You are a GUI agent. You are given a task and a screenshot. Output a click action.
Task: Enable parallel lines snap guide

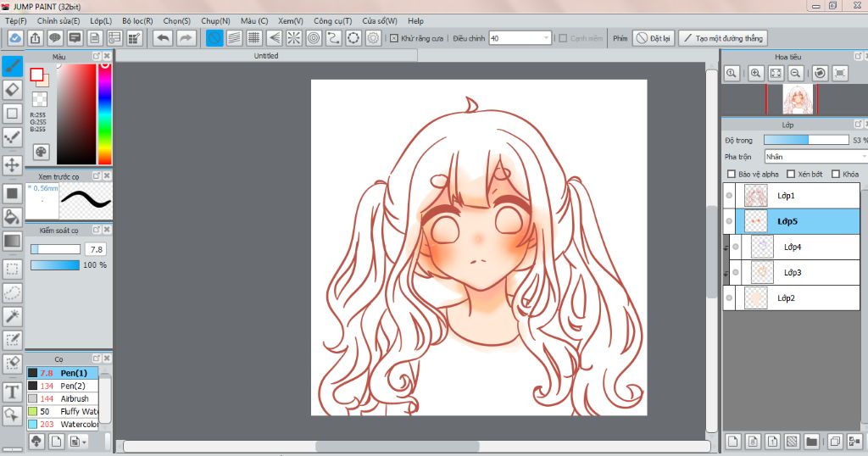pyautogui.click(x=234, y=38)
